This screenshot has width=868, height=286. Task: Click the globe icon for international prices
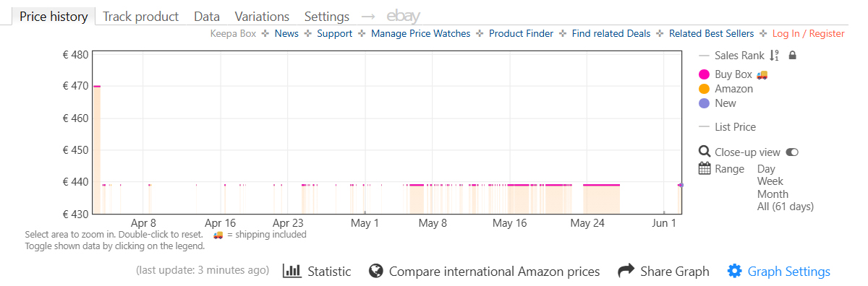click(375, 272)
